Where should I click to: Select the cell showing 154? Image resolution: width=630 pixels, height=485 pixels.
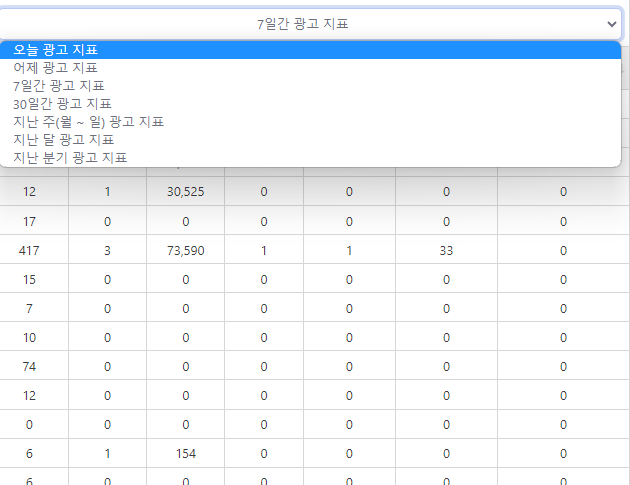185,454
